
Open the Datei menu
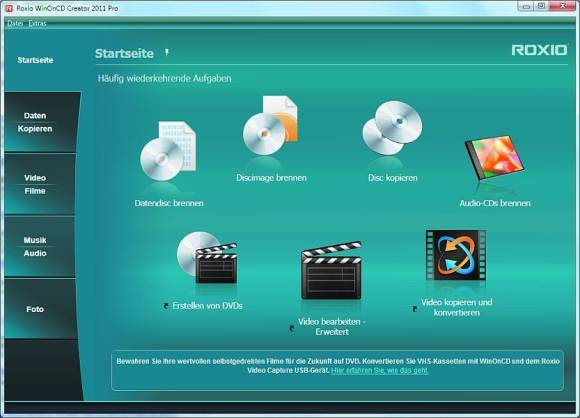(15, 23)
